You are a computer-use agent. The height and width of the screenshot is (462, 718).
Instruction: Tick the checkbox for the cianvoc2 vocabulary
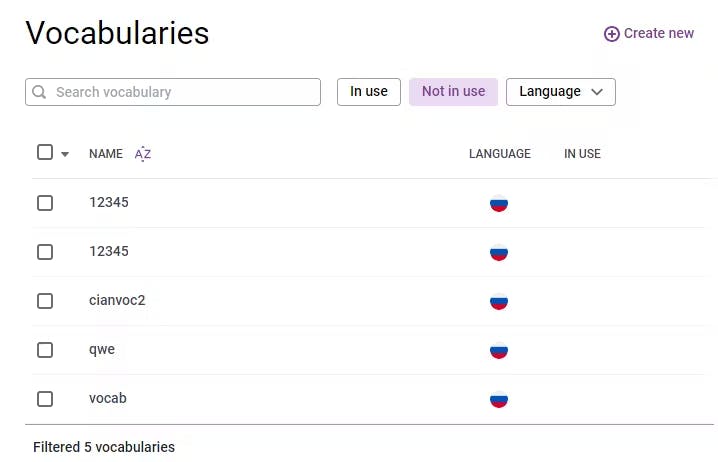point(45,301)
